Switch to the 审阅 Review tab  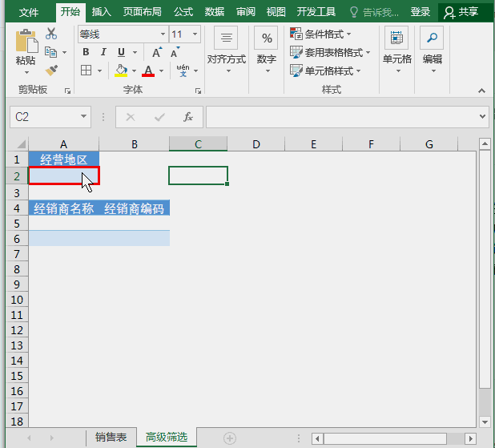(246, 12)
